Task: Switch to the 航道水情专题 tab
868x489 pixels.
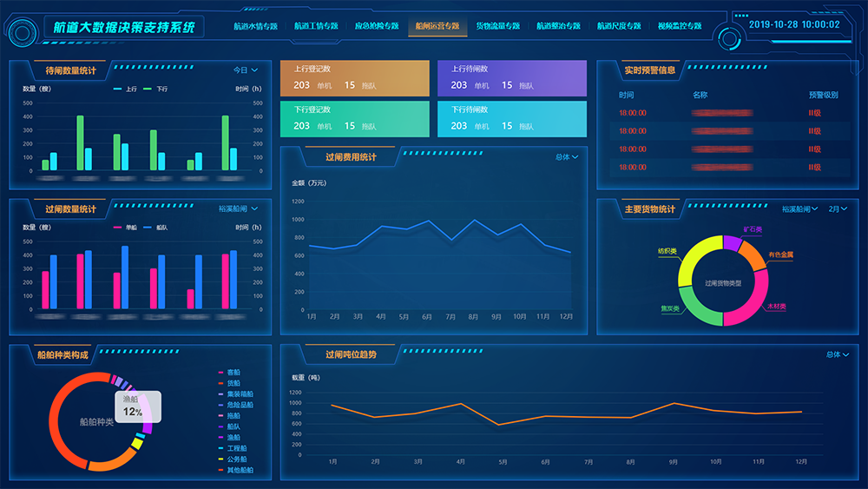Action: coord(255,26)
